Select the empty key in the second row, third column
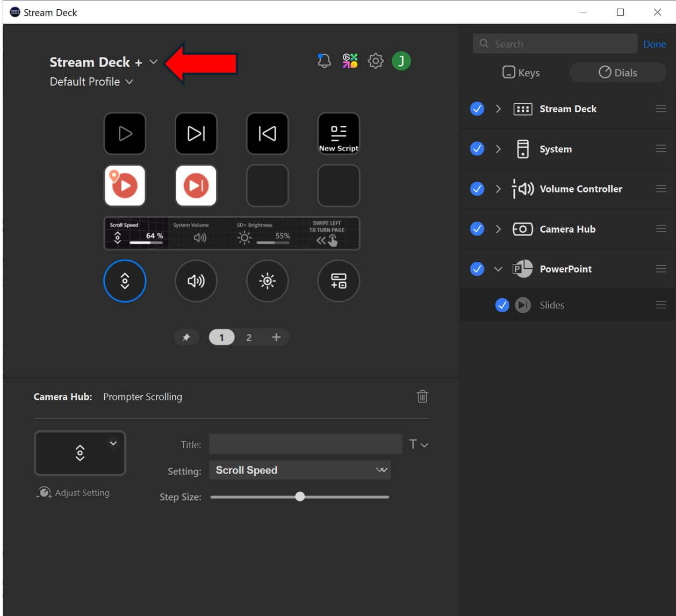 point(267,185)
